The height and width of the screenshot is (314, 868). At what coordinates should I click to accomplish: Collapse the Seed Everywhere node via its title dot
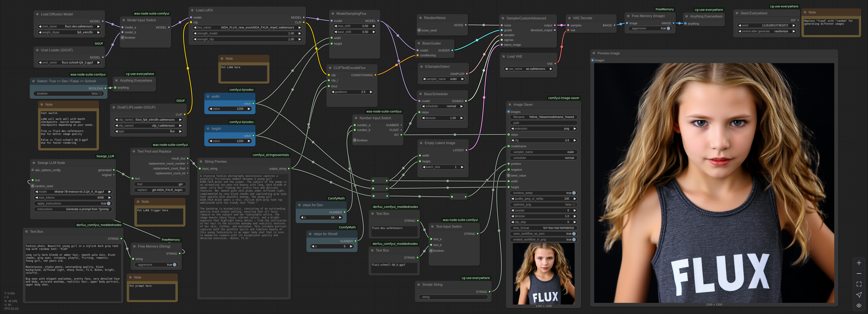737,14
